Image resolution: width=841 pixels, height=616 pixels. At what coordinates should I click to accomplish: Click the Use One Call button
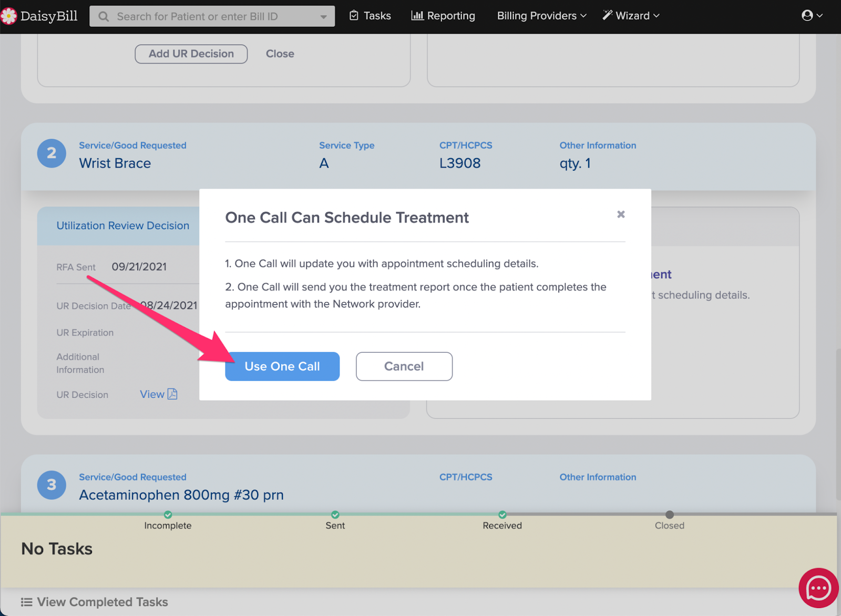point(282,366)
